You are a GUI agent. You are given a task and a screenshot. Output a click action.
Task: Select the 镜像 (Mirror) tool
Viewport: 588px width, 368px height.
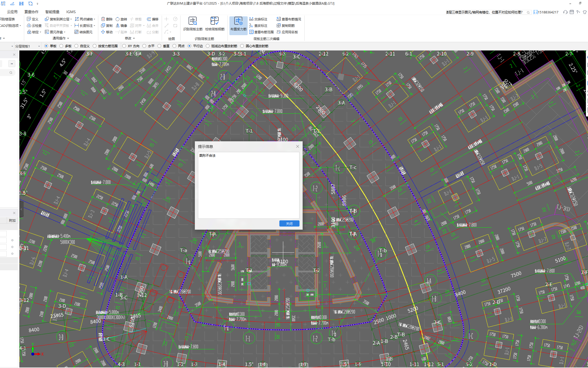pyautogui.click(x=121, y=25)
